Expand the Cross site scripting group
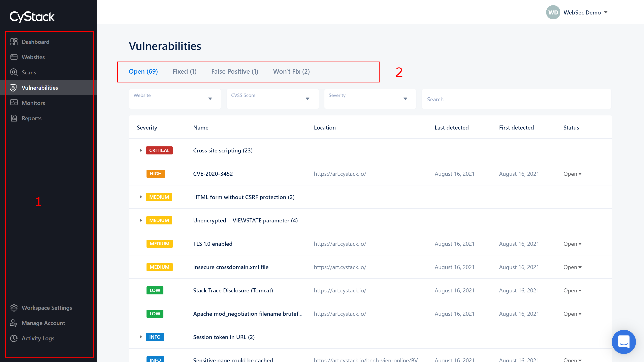Viewport: 644px width, 362px height. (141, 150)
